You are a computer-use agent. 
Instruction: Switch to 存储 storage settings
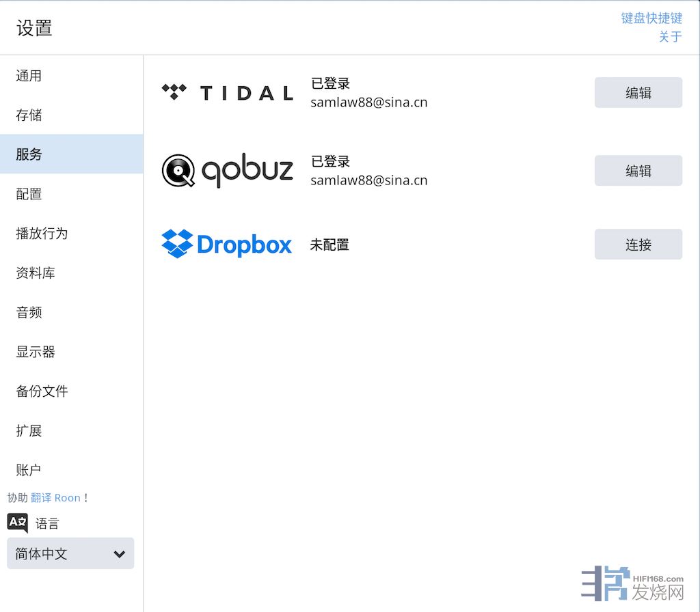pos(29,115)
